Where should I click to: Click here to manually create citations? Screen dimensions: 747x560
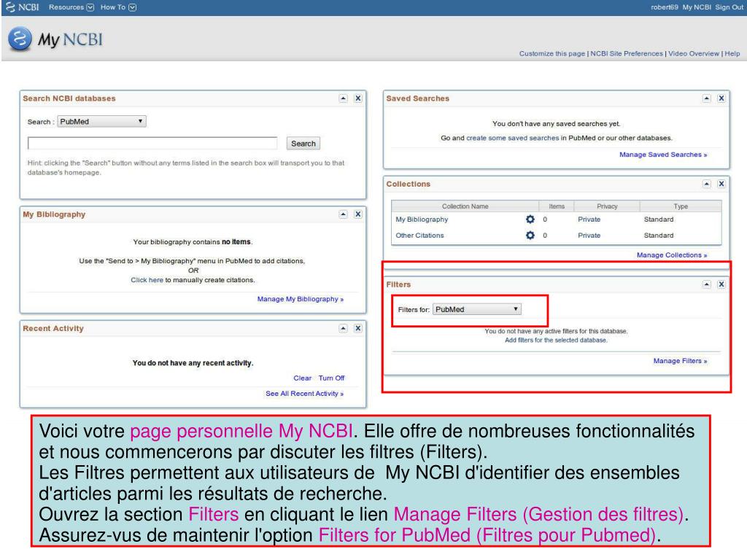[x=147, y=280]
